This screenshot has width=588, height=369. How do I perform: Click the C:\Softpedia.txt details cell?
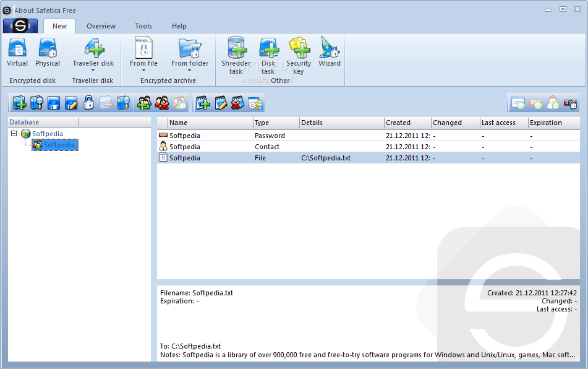coord(326,158)
